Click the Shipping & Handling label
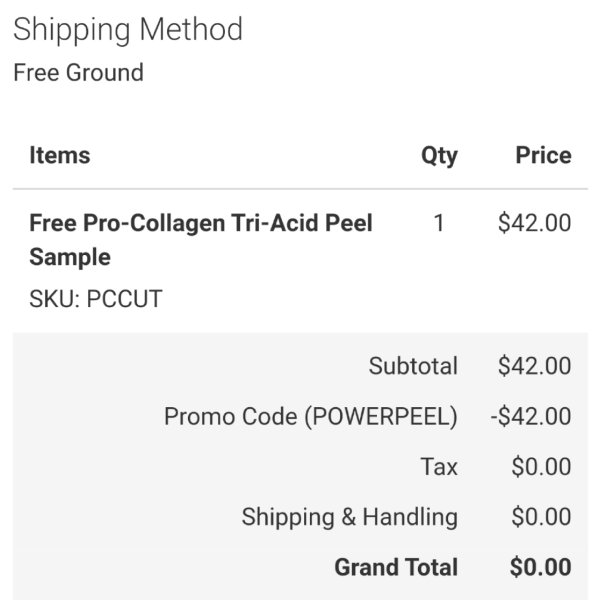This screenshot has height=600, width=600. 350,517
